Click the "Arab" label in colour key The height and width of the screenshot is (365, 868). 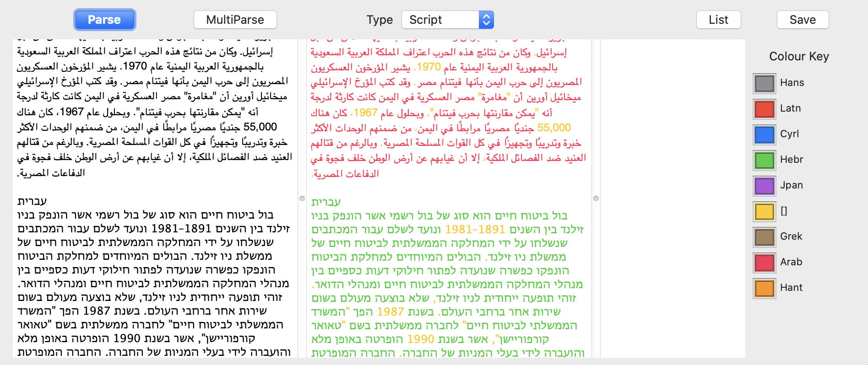[791, 262]
